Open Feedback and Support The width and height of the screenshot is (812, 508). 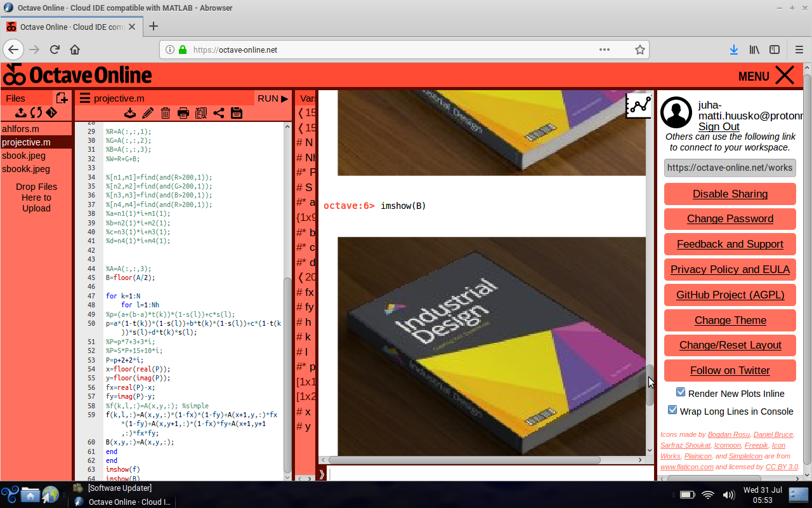(x=730, y=244)
